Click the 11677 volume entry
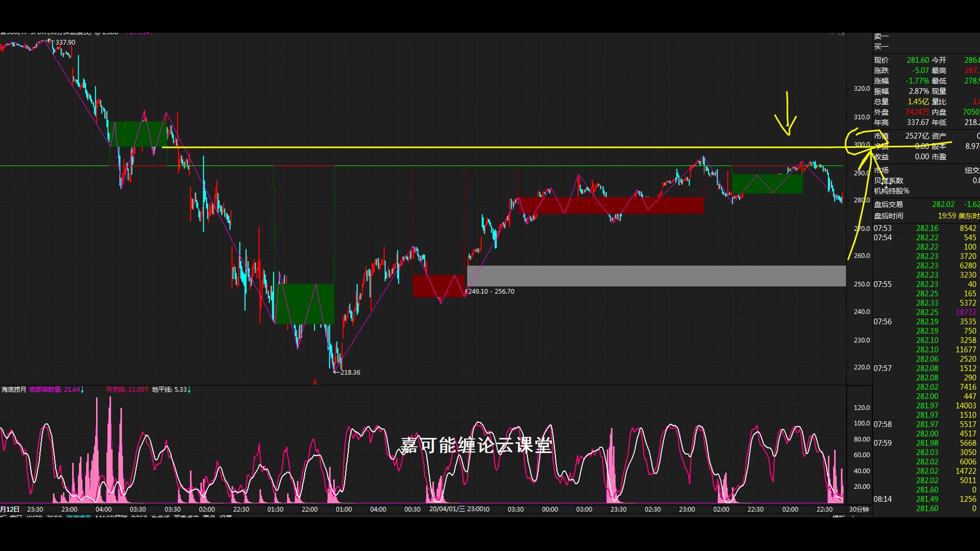The image size is (980, 551). (x=966, y=349)
